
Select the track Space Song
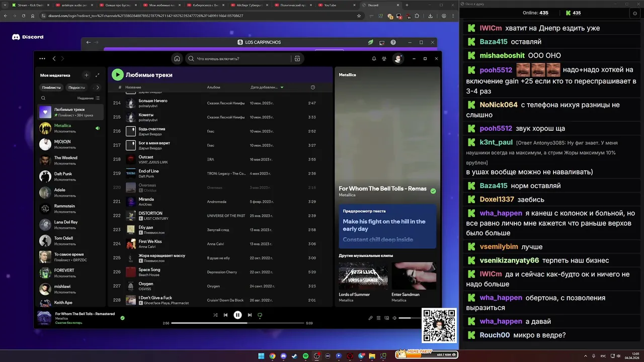click(220, 271)
